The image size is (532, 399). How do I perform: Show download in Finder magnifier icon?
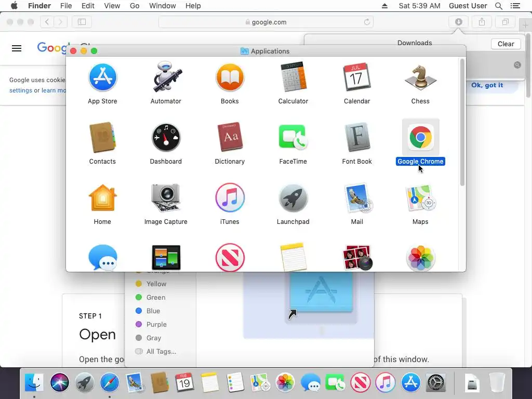point(517,65)
